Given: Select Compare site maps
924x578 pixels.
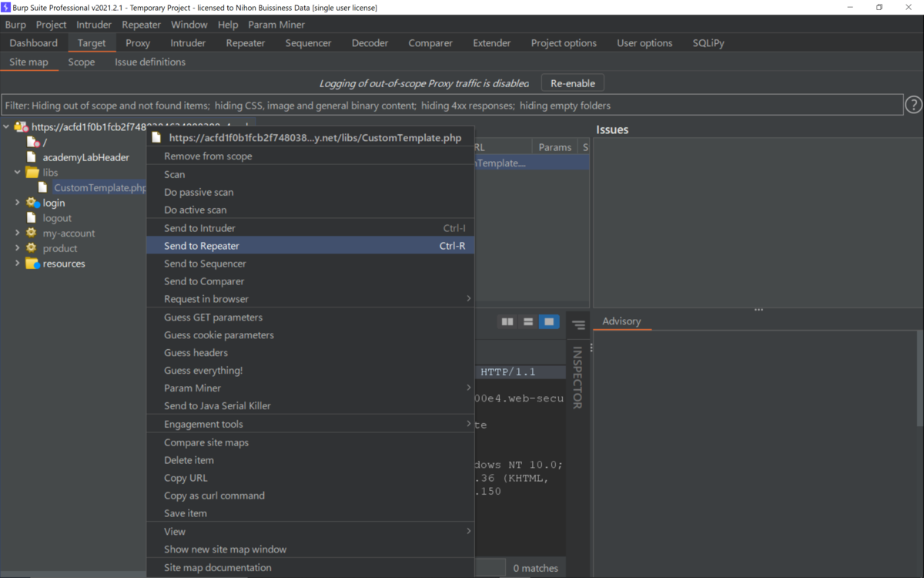Looking at the screenshot, I should click(310, 442).
